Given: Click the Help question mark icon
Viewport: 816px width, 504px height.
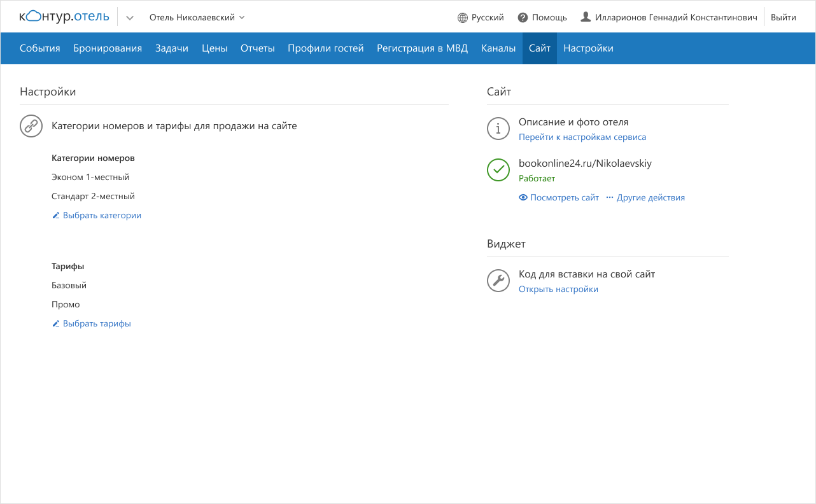Looking at the screenshot, I should pyautogui.click(x=523, y=18).
